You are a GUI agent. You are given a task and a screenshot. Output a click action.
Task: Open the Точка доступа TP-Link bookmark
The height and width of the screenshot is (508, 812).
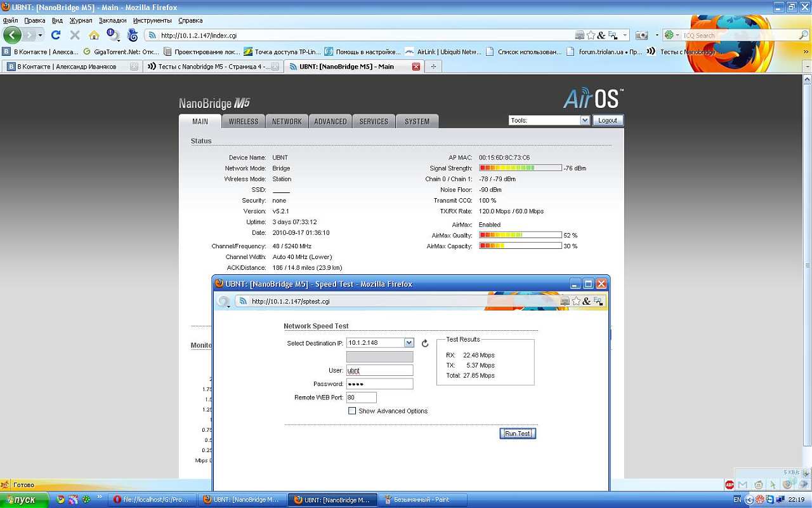pyautogui.click(x=282, y=51)
